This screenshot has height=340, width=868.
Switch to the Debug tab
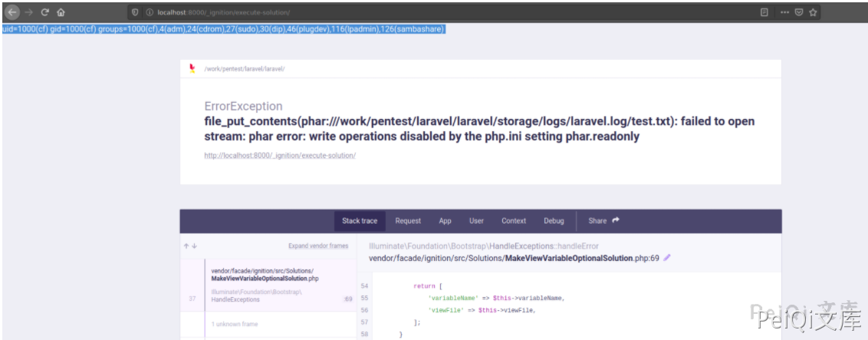[554, 221]
